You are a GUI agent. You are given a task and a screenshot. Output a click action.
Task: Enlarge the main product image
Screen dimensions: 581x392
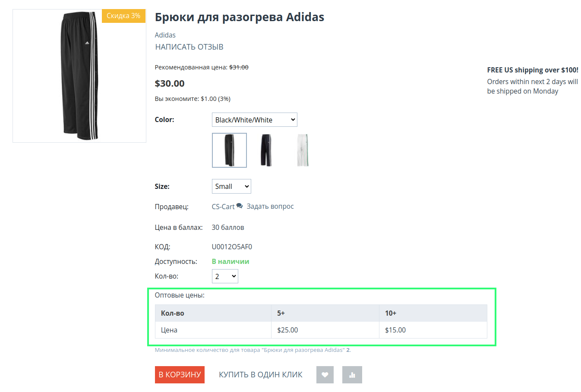(79, 76)
